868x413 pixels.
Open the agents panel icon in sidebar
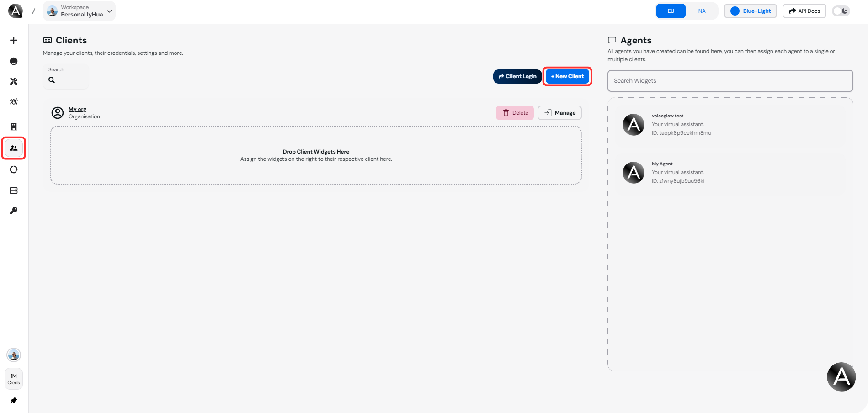pos(14,61)
